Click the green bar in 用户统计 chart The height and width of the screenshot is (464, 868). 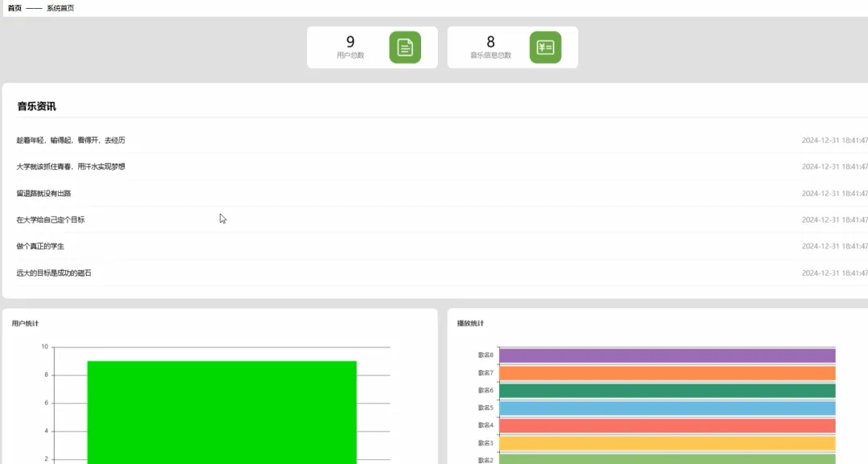coord(222,413)
